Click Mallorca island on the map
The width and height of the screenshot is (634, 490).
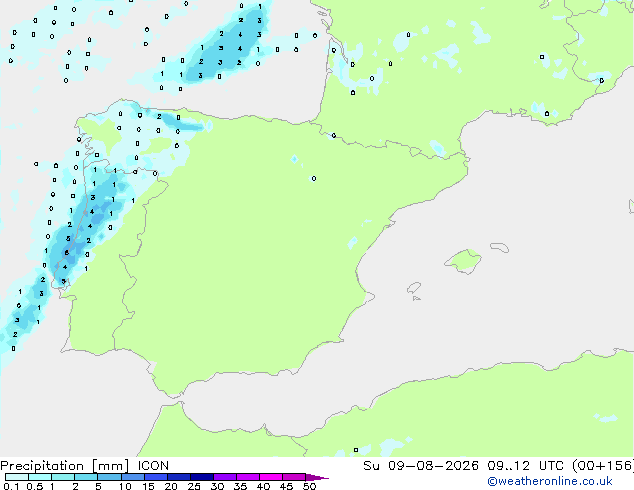pos(463,261)
